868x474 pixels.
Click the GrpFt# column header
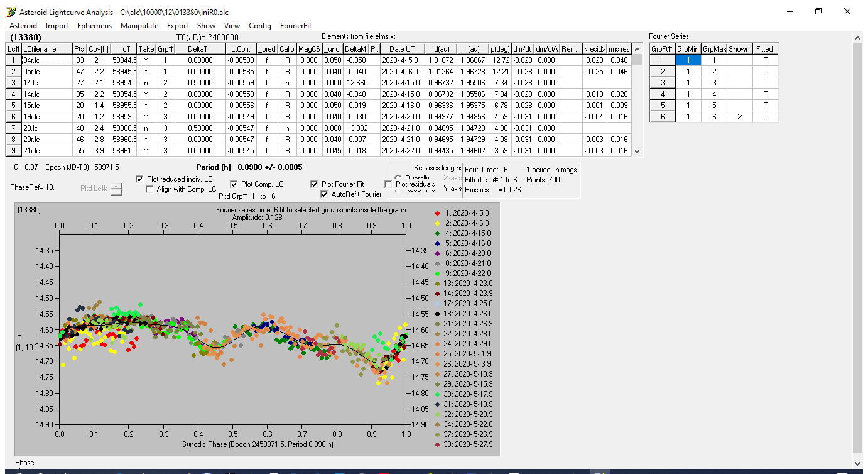click(662, 49)
